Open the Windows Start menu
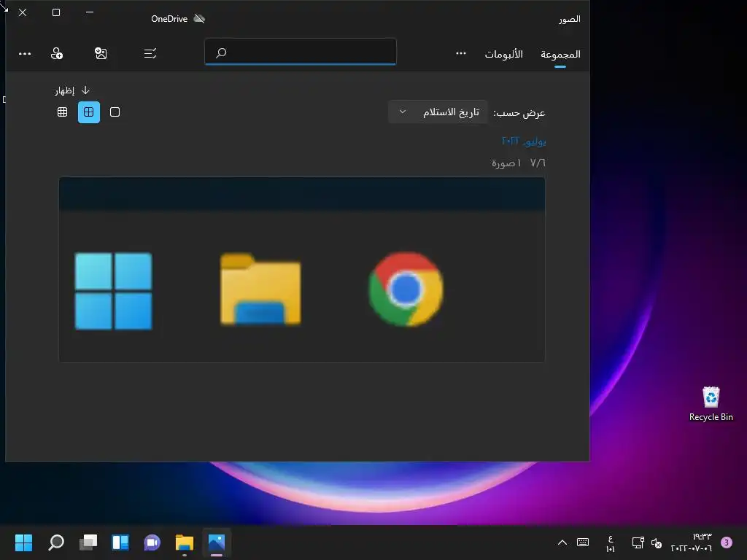Screen dimensions: 747x560 tap(23, 542)
